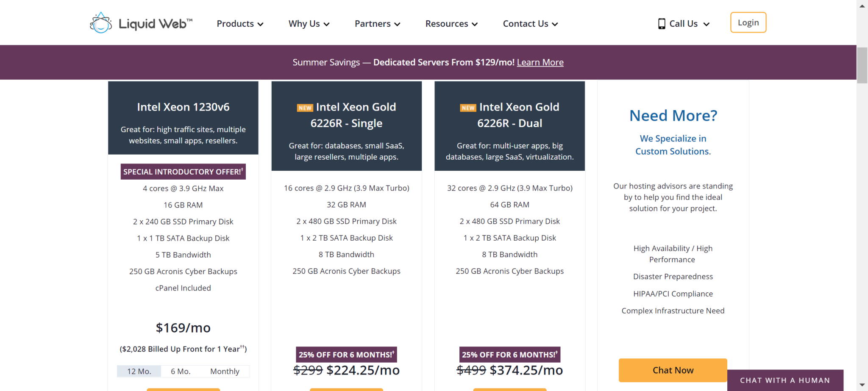Click the Chat Now button
This screenshot has width=868, height=391.
(x=673, y=370)
